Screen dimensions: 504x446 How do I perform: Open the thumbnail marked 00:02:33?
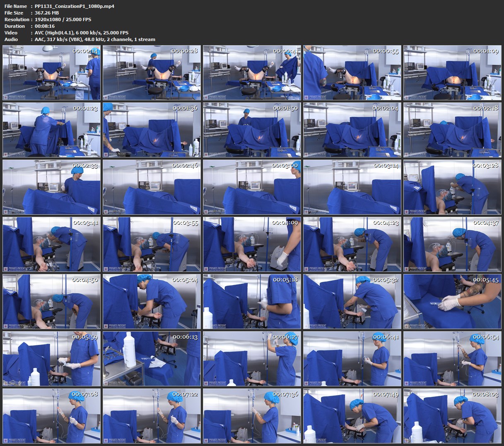[x=51, y=187]
